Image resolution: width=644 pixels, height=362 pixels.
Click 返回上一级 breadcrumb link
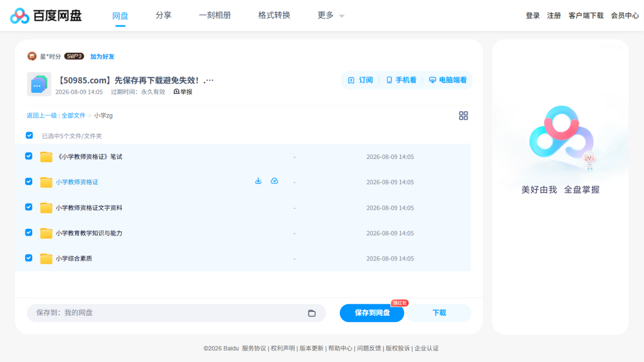(42, 116)
